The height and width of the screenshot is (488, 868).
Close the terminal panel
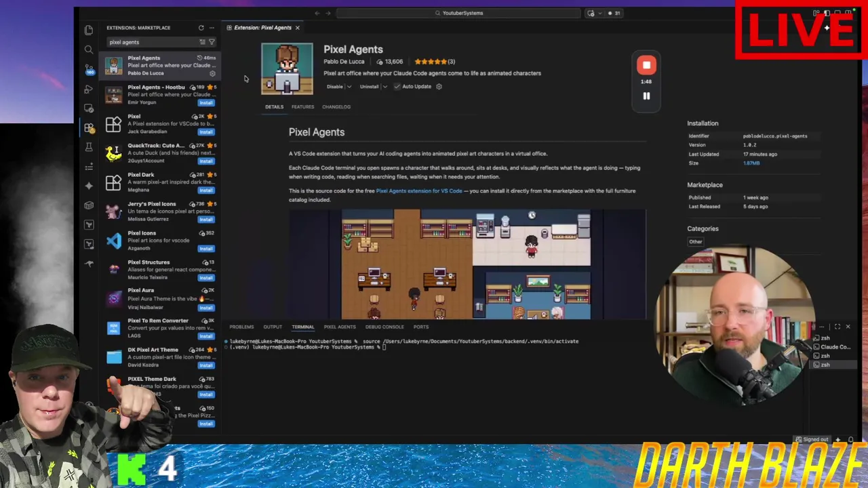click(848, 327)
